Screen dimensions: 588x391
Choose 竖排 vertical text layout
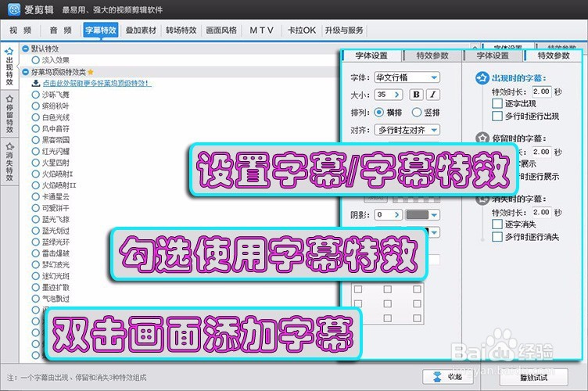tap(417, 112)
